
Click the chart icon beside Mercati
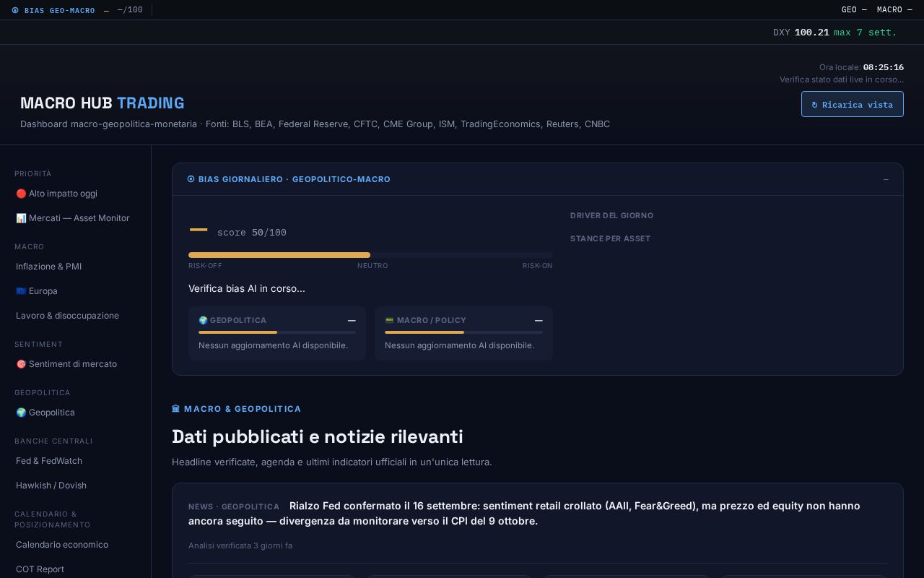[x=21, y=218]
